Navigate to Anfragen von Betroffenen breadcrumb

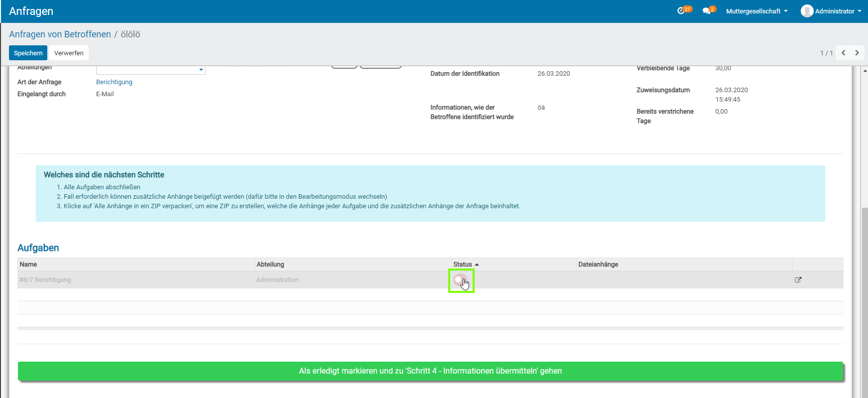click(x=60, y=34)
